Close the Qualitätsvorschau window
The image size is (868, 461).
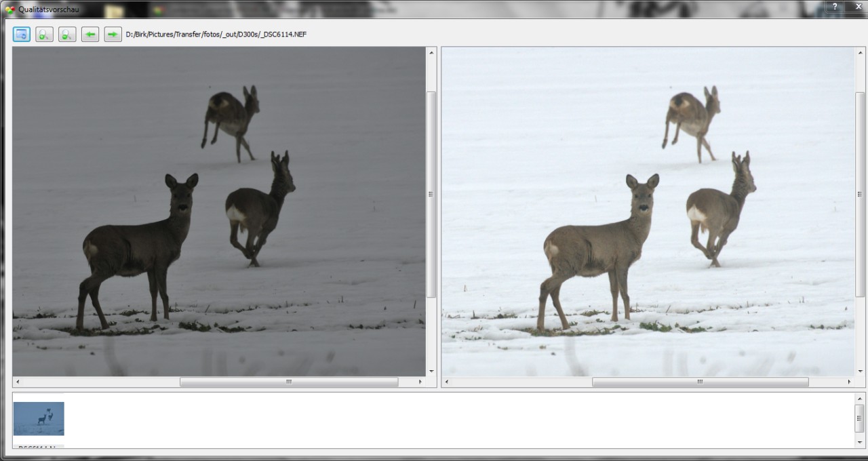tap(858, 7)
